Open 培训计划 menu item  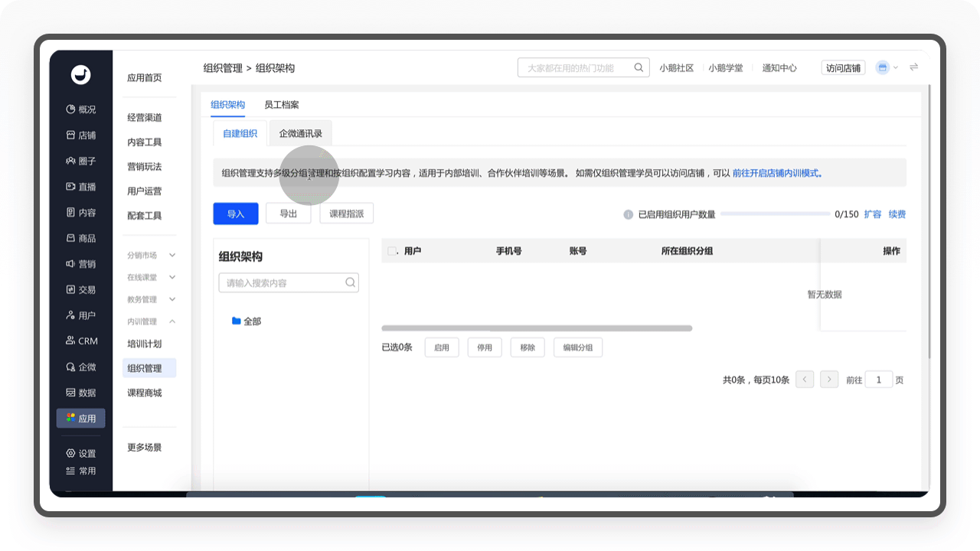(145, 344)
